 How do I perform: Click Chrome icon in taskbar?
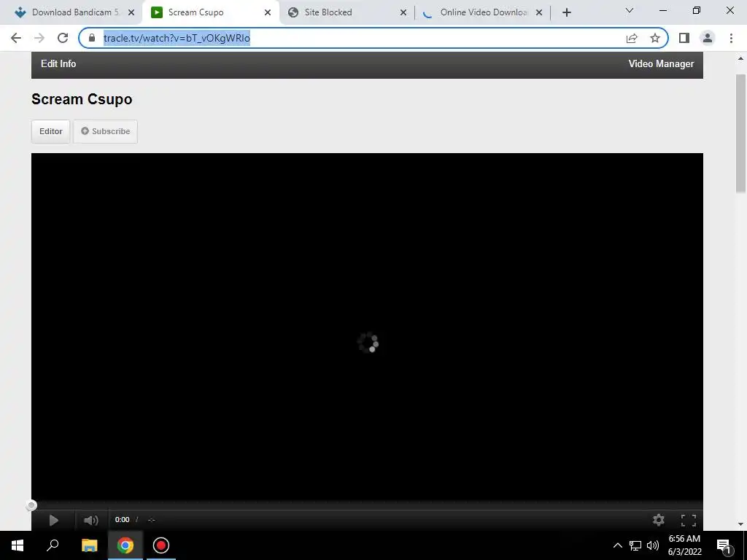tap(125, 545)
